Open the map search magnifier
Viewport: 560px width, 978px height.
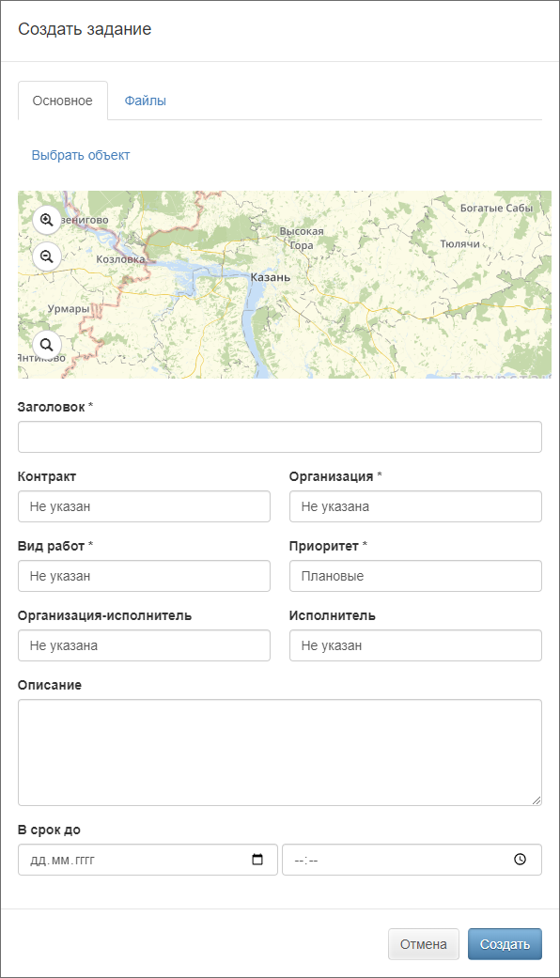(47, 344)
